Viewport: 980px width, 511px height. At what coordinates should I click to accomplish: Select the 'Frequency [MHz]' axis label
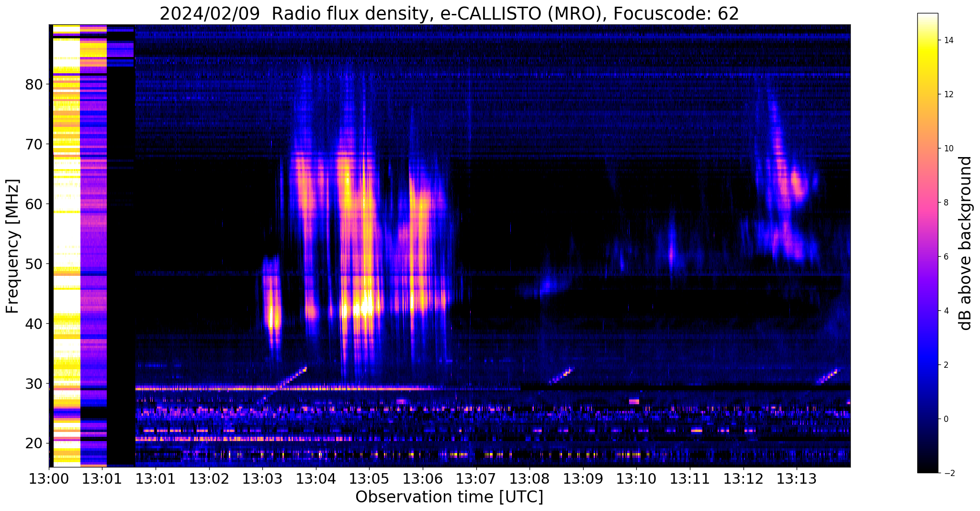coord(13,246)
